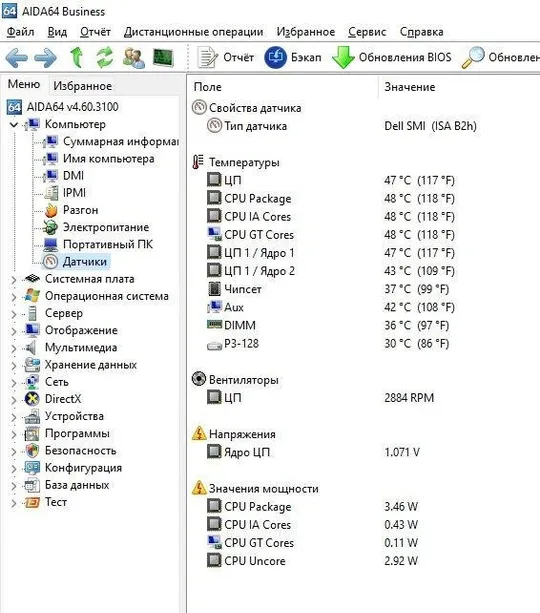
Task: Click the Конфигурация tree icon
Action: (x=32, y=468)
